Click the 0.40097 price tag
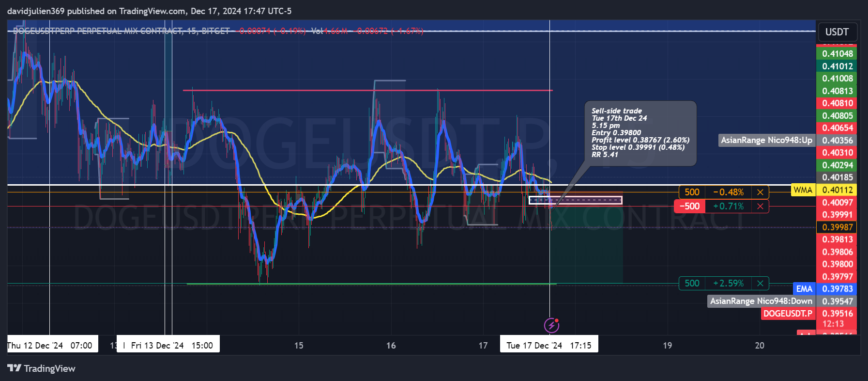 click(837, 203)
